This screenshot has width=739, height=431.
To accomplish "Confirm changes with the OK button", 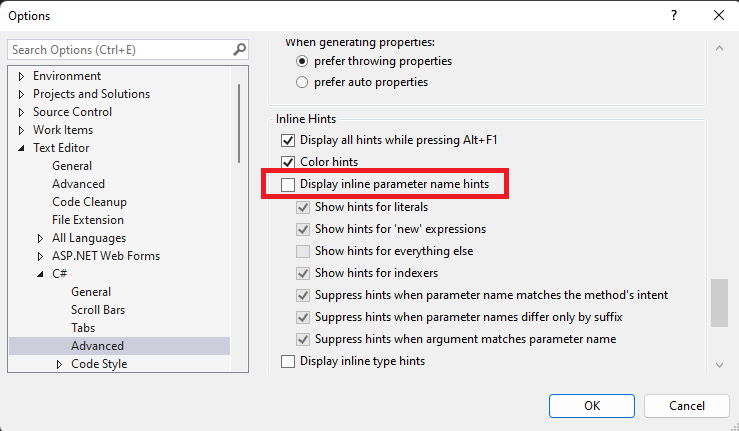I will (x=591, y=406).
